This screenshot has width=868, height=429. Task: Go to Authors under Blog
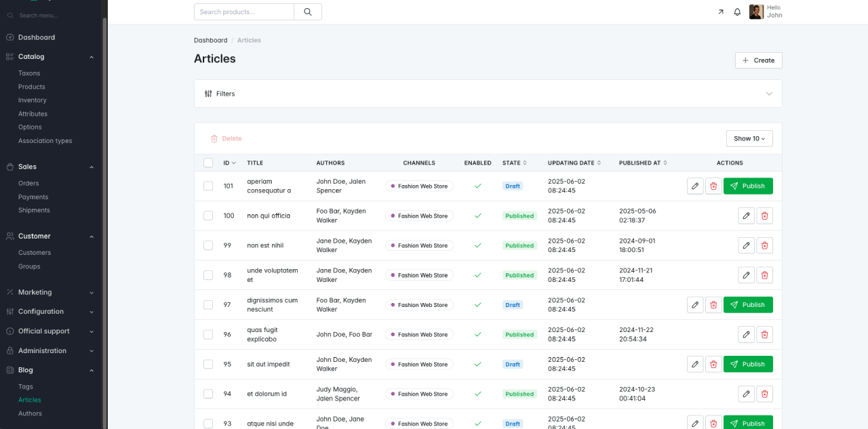[x=30, y=413]
